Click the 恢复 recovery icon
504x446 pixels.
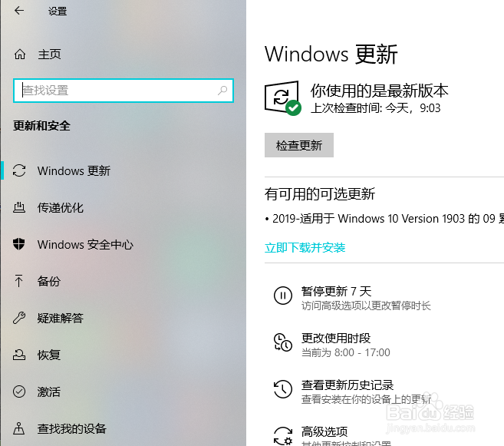coord(19,355)
